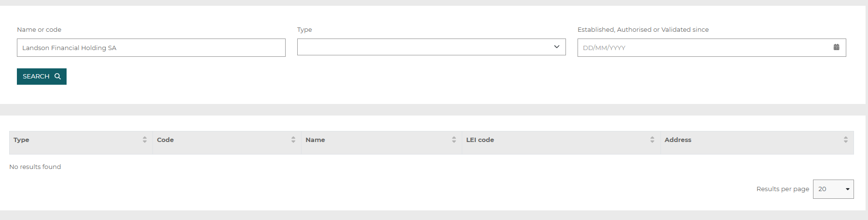
Task: Select the Type column header label
Action: pyautogui.click(x=21, y=140)
